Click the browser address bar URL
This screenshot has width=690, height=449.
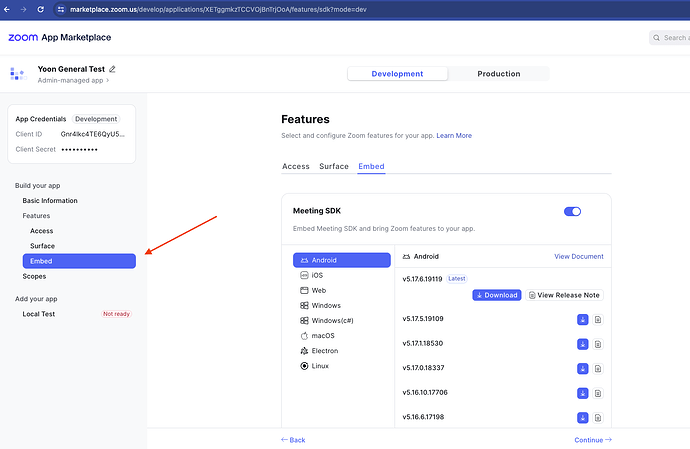[218, 9]
